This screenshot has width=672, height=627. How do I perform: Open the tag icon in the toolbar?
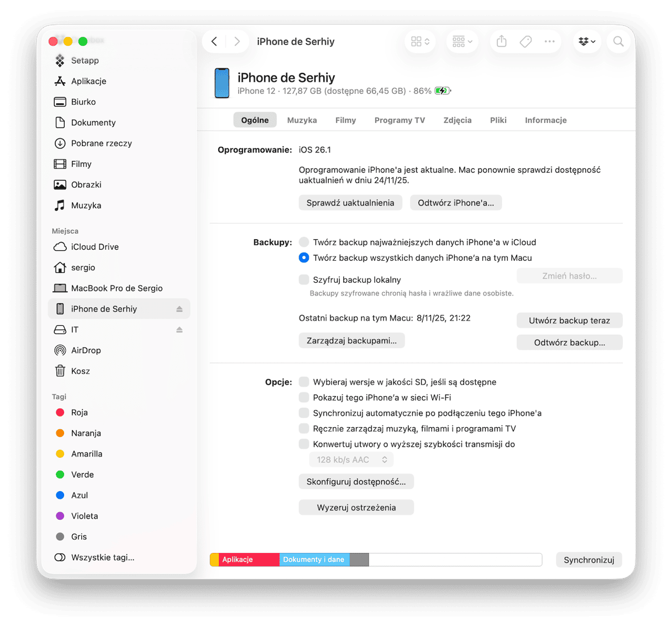tap(525, 41)
